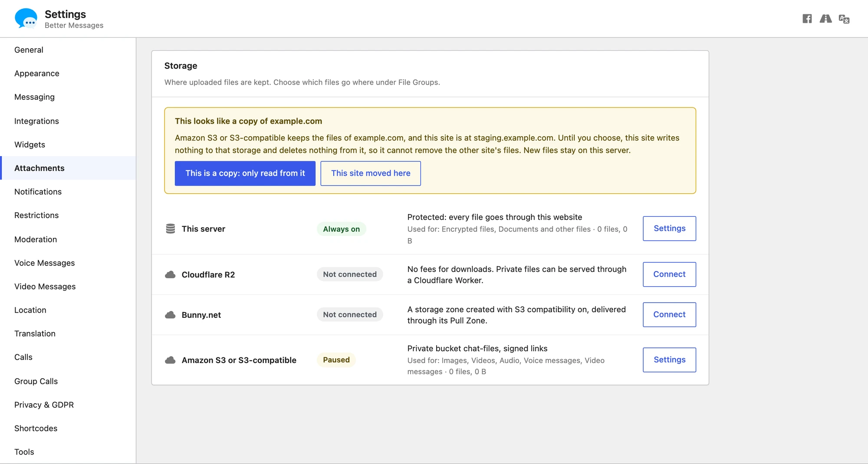Choose "This is a copy: only read from it"

click(x=245, y=173)
